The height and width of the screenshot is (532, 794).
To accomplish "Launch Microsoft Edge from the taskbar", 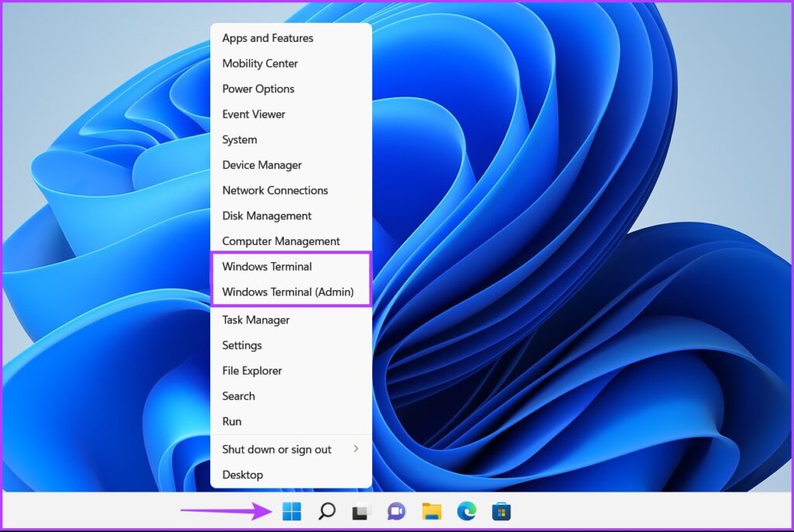I will click(x=466, y=511).
